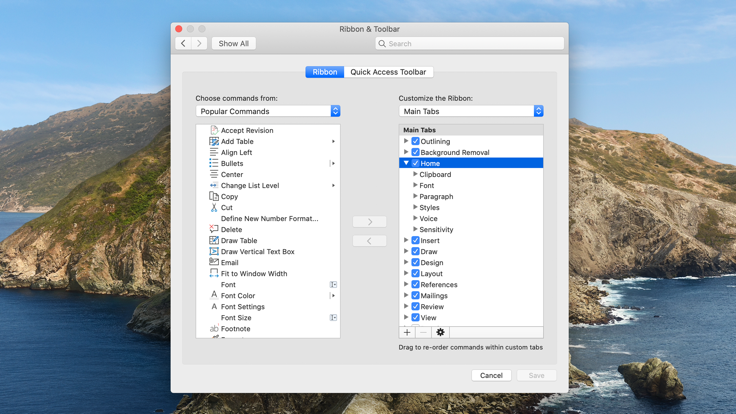Click the Cancel button
Image resolution: width=736 pixels, height=414 pixels.
tap(491, 376)
